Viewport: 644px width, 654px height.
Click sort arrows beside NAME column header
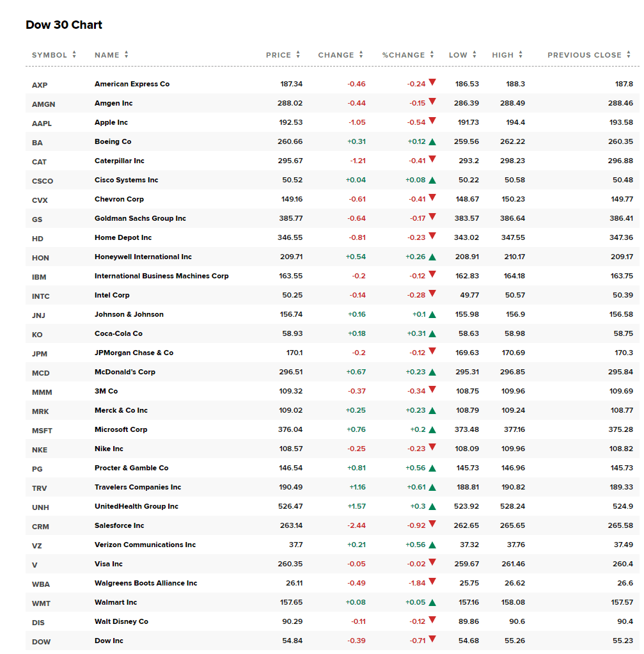(127, 55)
